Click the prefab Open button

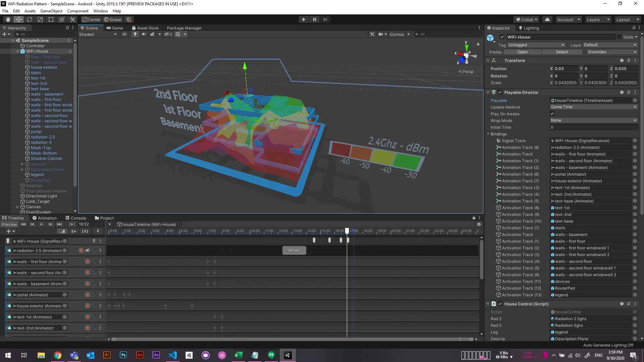pyautogui.click(x=522, y=52)
